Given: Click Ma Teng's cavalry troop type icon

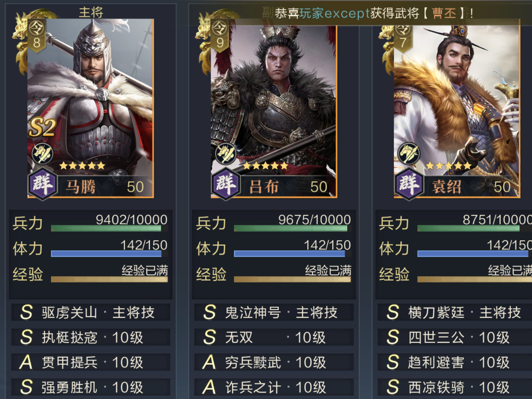Looking at the screenshot, I should 43,154.
